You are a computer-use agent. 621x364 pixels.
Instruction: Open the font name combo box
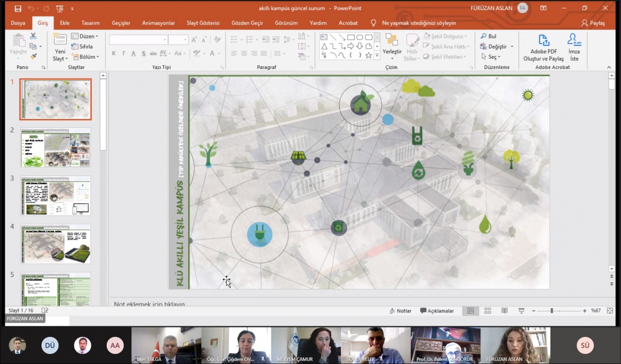point(138,40)
